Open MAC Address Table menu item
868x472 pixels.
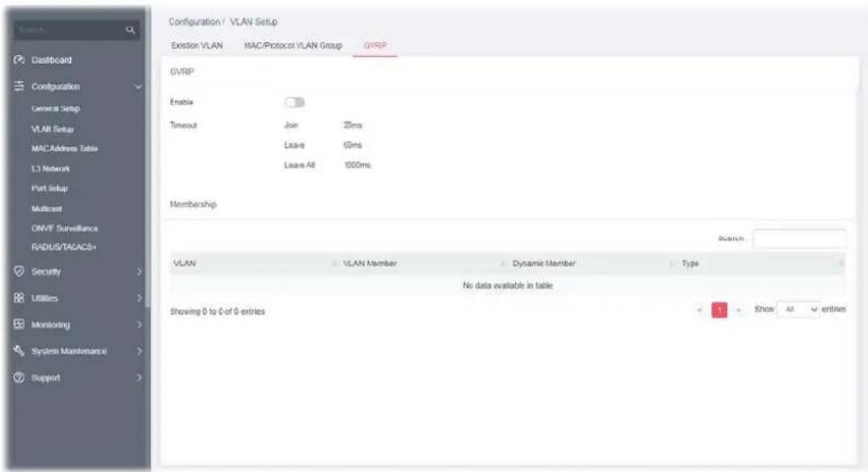(x=65, y=148)
